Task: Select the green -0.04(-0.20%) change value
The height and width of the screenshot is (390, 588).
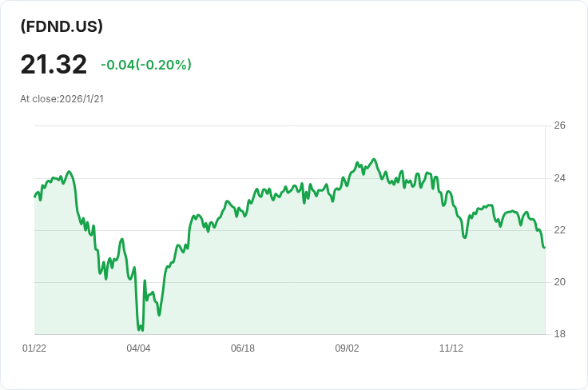Action: click(146, 65)
